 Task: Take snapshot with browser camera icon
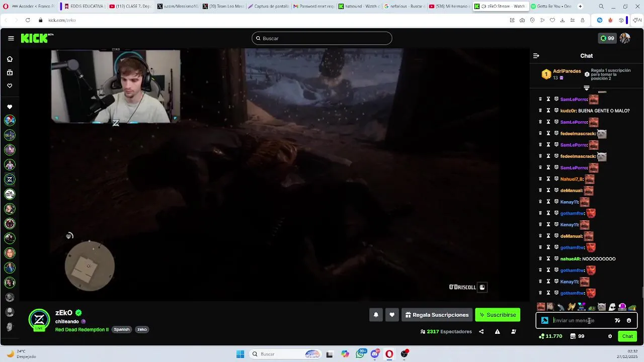(x=522, y=20)
